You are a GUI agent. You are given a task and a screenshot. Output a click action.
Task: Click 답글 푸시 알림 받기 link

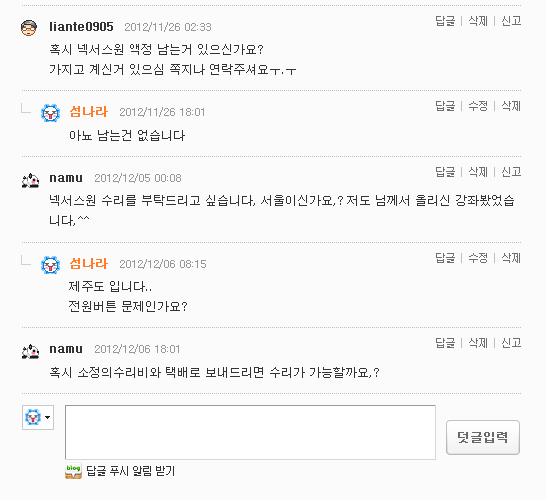(130, 471)
